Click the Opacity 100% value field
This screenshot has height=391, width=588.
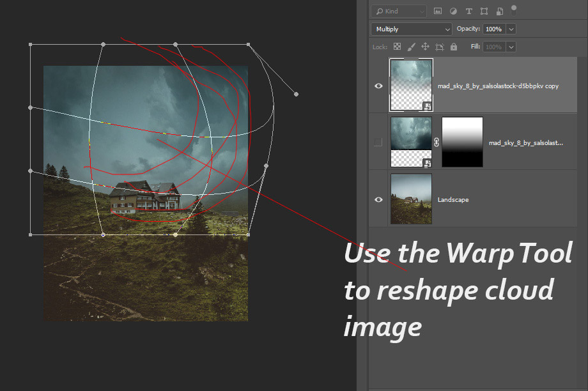click(493, 29)
